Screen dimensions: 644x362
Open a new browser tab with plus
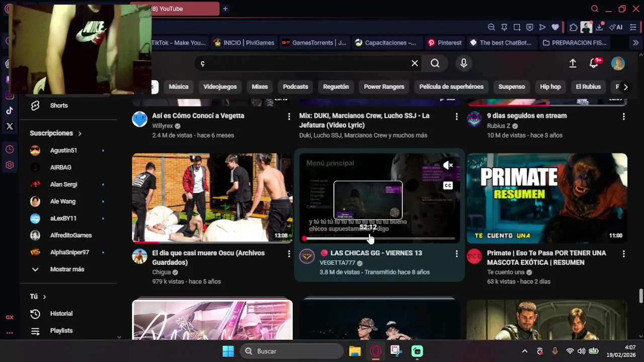pos(225,9)
